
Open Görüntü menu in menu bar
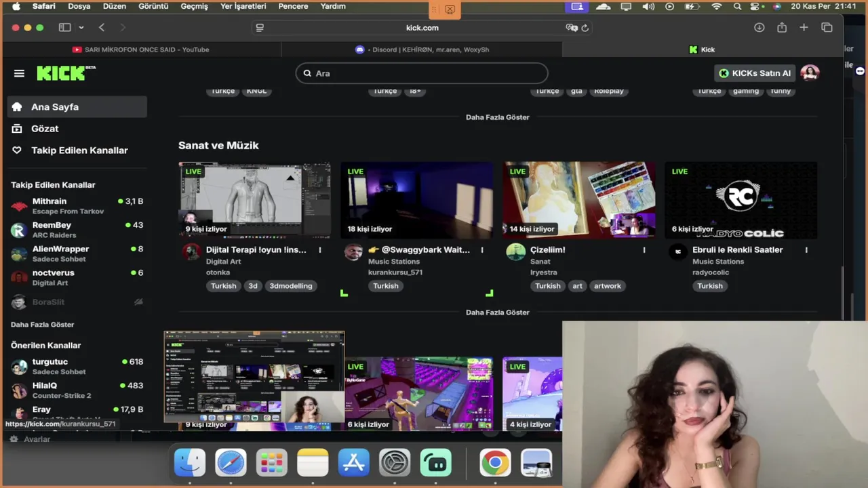click(x=153, y=6)
